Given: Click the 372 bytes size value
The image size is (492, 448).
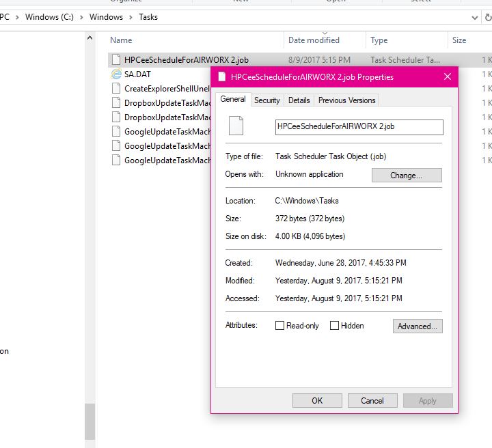Looking at the screenshot, I should [x=310, y=219].
